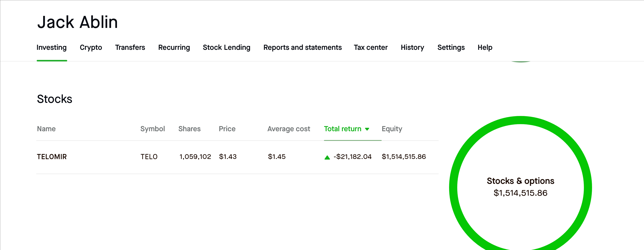Switch to the Crypto tab
This screenshot has width=644, height=250.
pos(91,47)
